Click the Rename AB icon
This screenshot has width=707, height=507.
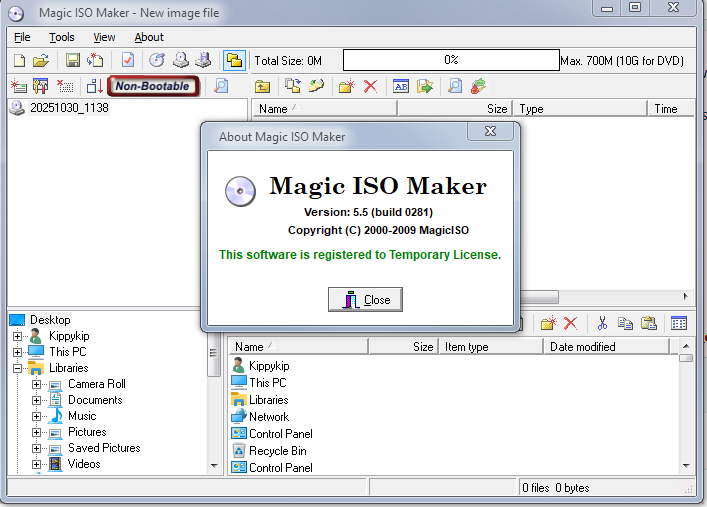tap(401, 86)
